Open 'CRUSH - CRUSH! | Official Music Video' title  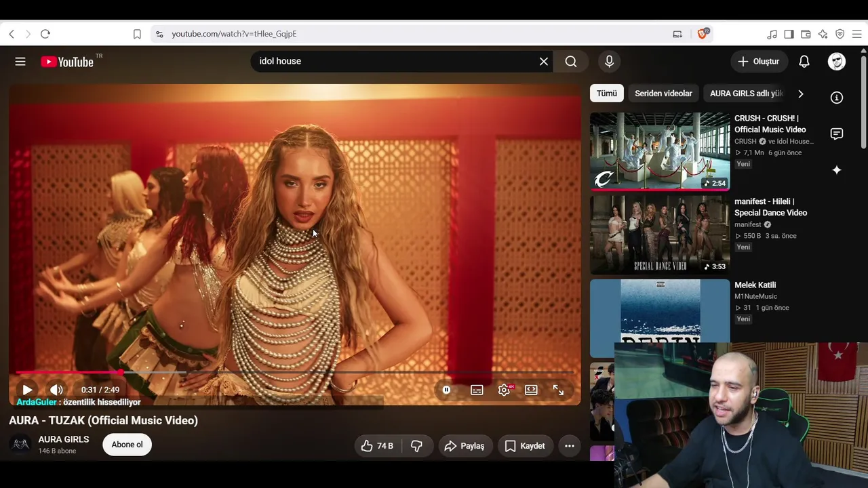click(x=770, y=124)
